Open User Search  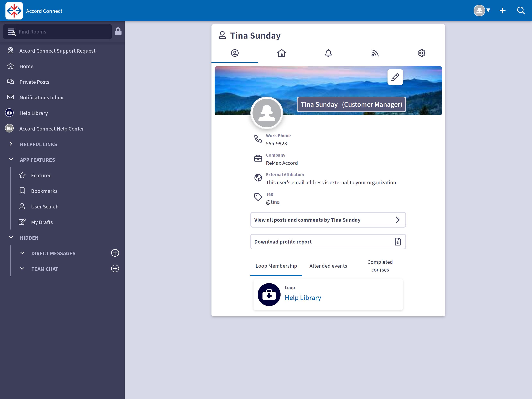[x=44, y=207]
